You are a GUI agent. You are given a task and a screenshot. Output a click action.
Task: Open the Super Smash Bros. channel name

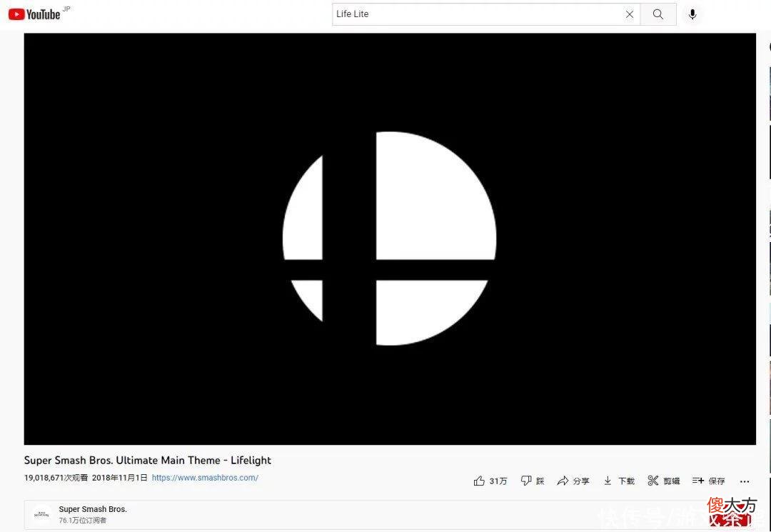pos(93,509)
